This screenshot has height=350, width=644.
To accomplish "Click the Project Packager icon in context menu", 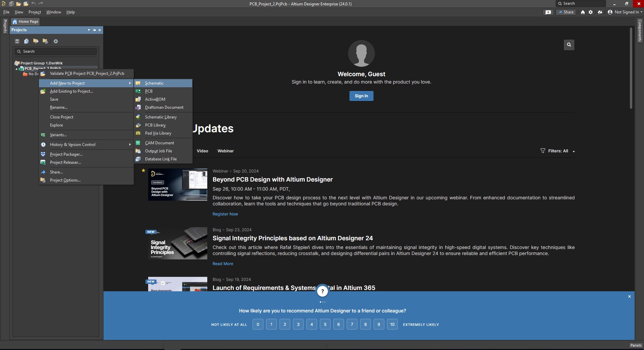I will (x=43, y=154).
